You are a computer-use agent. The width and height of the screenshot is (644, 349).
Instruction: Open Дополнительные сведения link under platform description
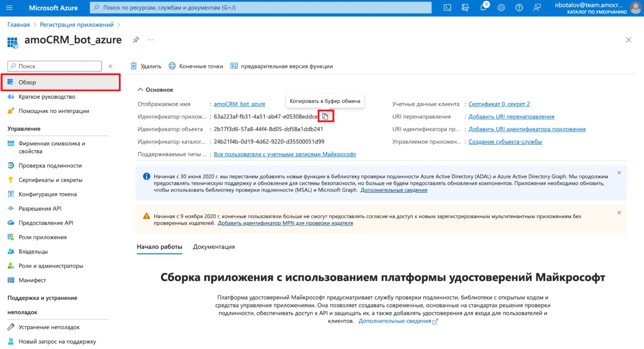(x=398, y=321)
